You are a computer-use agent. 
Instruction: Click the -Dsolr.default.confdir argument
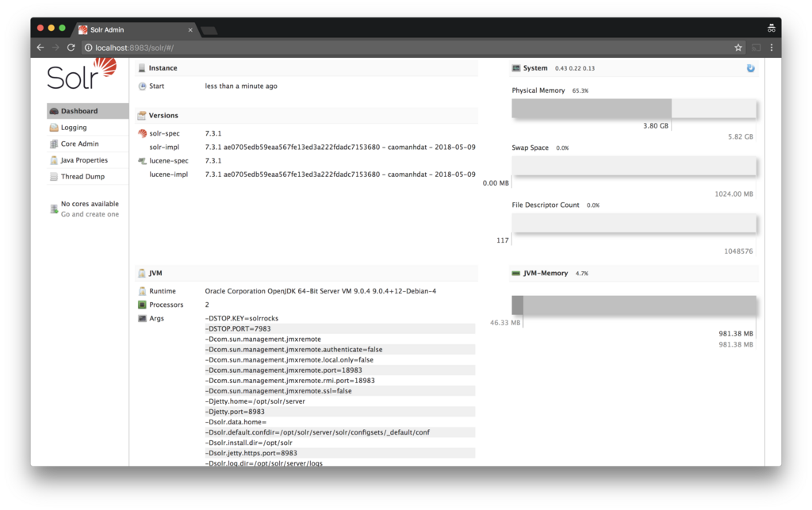coord(317,432)
